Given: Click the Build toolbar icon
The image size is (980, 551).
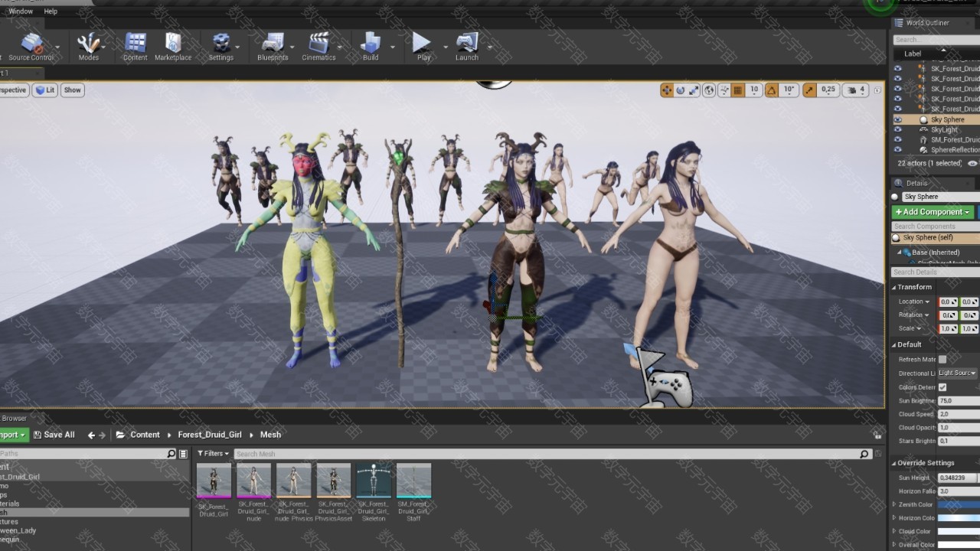Looking at the screenshot, I should [371, 46].
